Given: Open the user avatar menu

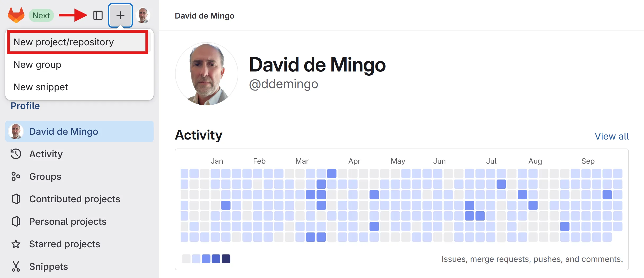Looking at the screenshot, I should point(143,15).
